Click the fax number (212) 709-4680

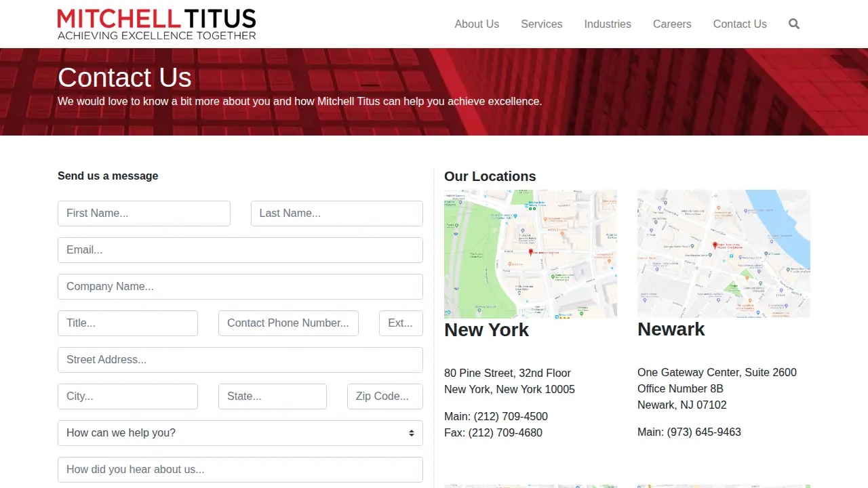pos(505,432)
